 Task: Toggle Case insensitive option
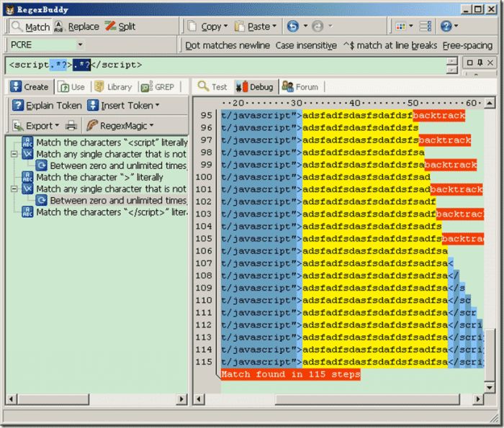(x=306, y=45)
